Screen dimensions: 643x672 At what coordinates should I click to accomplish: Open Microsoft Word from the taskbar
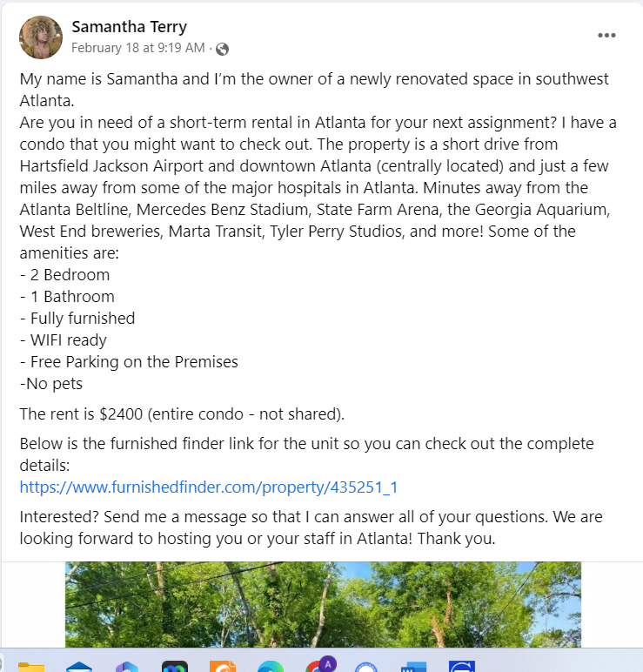pyautogui.click(x=413, y=667)
